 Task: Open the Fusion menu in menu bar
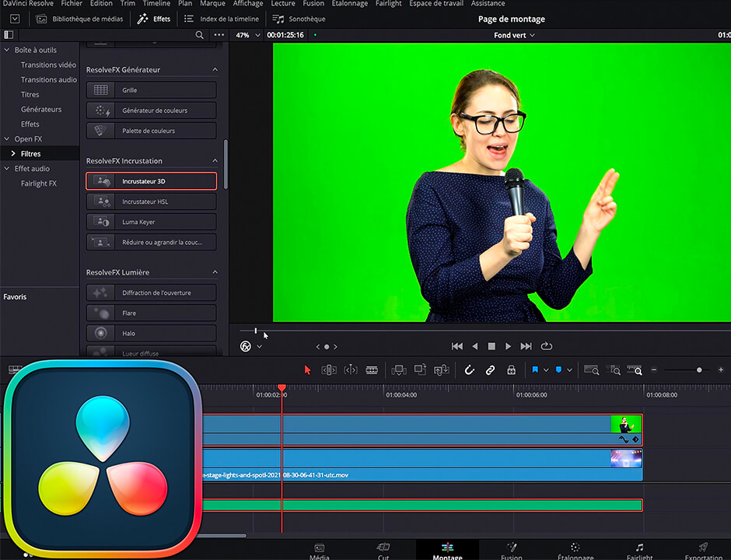(x=313, y=4)
